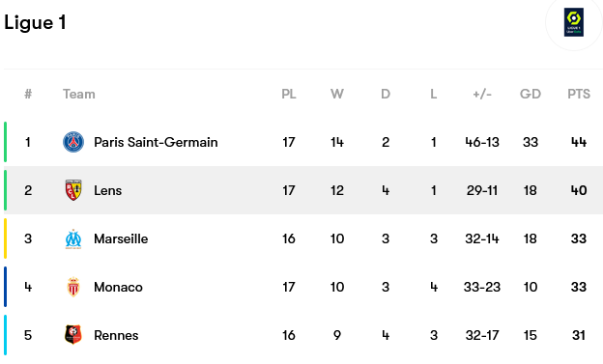
Task: Click Paris Saint-Germain's 44 points value
Action: point(579,142)
